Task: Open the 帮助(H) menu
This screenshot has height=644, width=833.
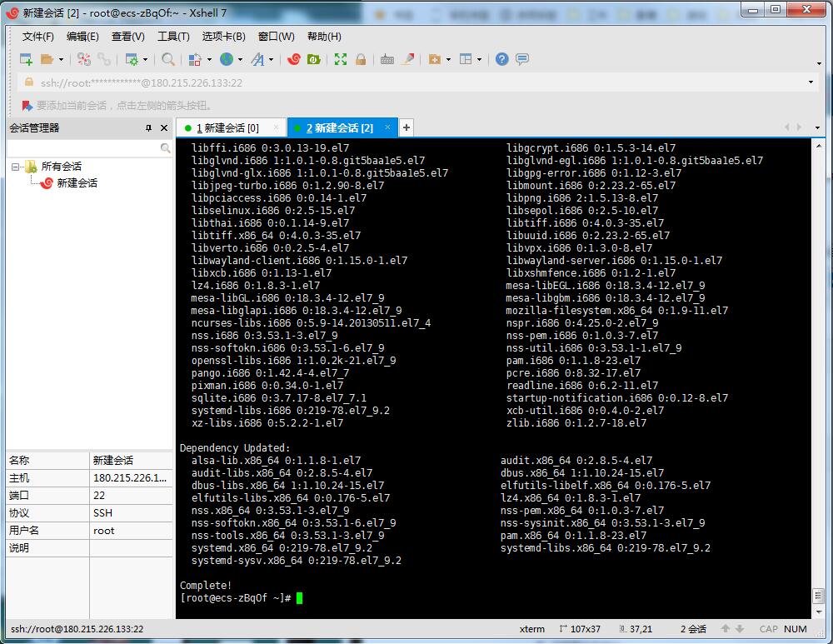Action: pos(325,37)
